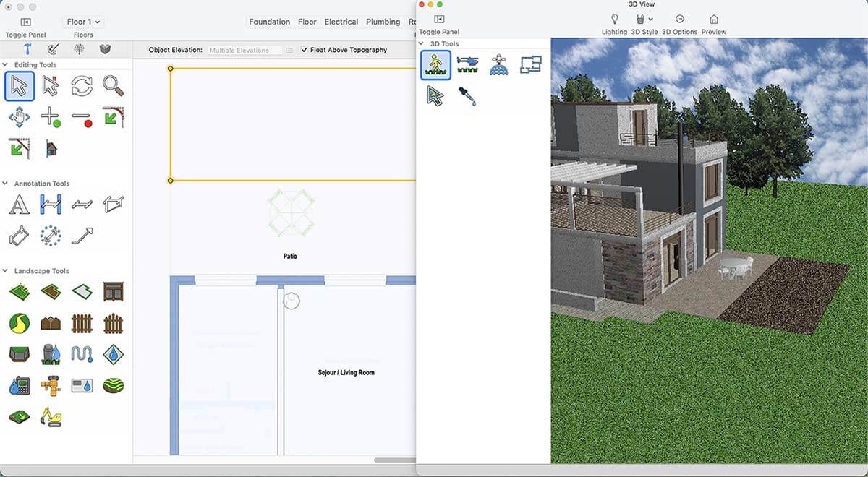The height and width of the screenshot is (477, 868).
Task: Open the Floor 1 floors dropdown
Action: pyautogui.click(x=83, y=22)
